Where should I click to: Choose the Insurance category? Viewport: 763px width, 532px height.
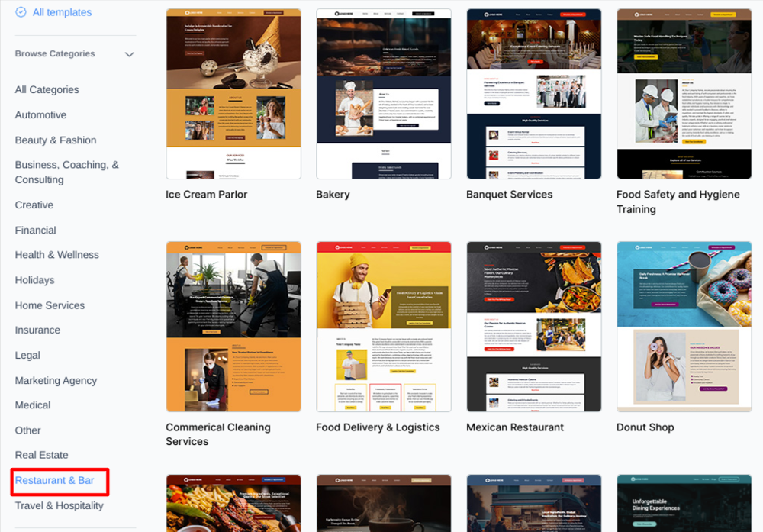[x=37, y=330]
